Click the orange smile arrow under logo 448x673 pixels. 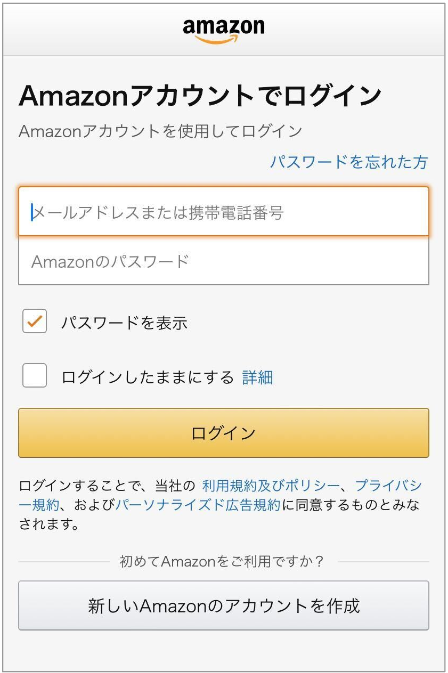click(x=217, y=39)
